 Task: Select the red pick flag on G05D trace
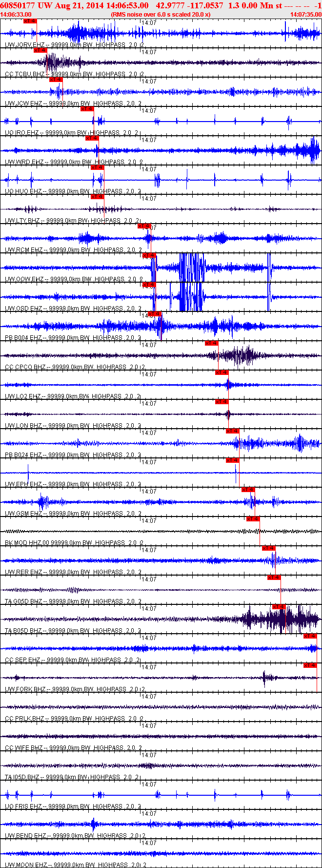pos(274,578)
